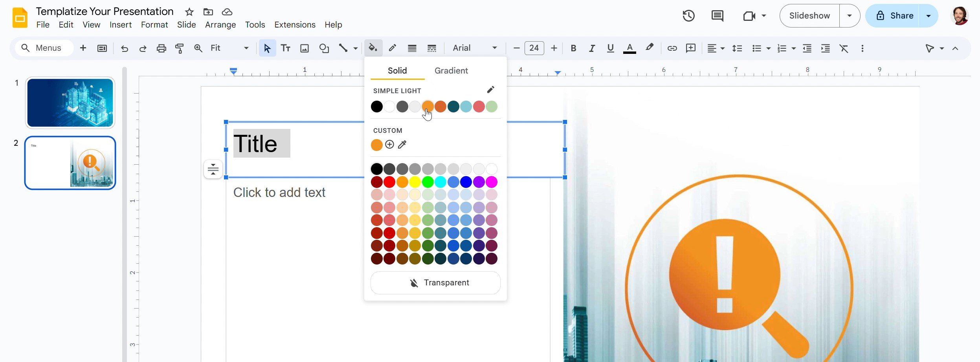Image resolution: width=980 pixels, height=362 pixels.
Task: Click the fill color paint bucket icon
Action: pyautogui.click(x=373, y=48)
